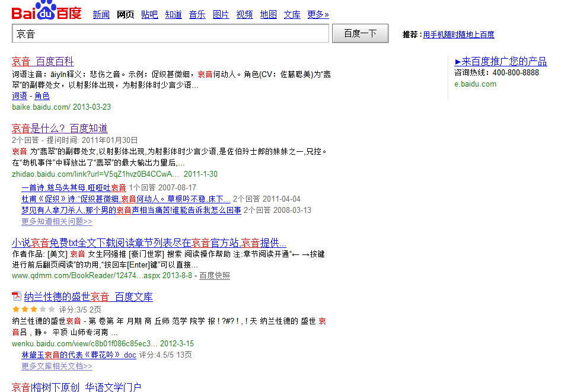
Task: Click the 评分:4.5/5 13页 text
Action: [x=165, y=355]
